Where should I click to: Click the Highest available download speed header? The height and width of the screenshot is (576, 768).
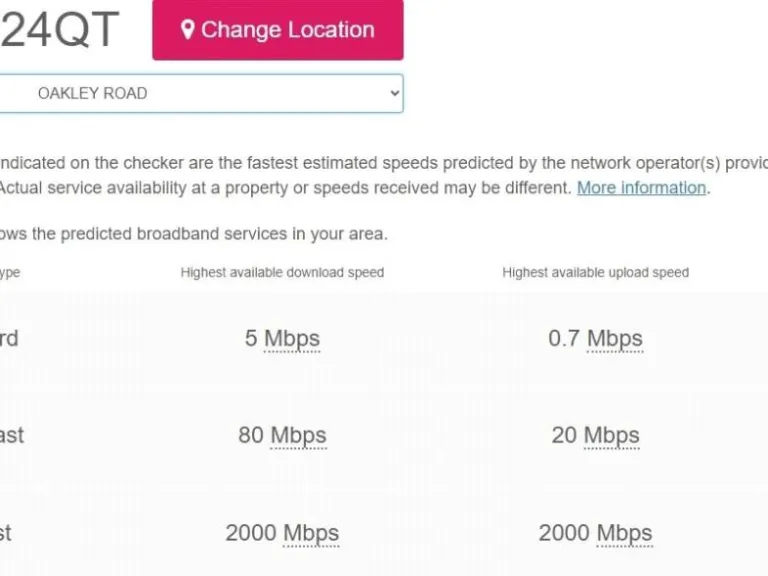(282, 272)
